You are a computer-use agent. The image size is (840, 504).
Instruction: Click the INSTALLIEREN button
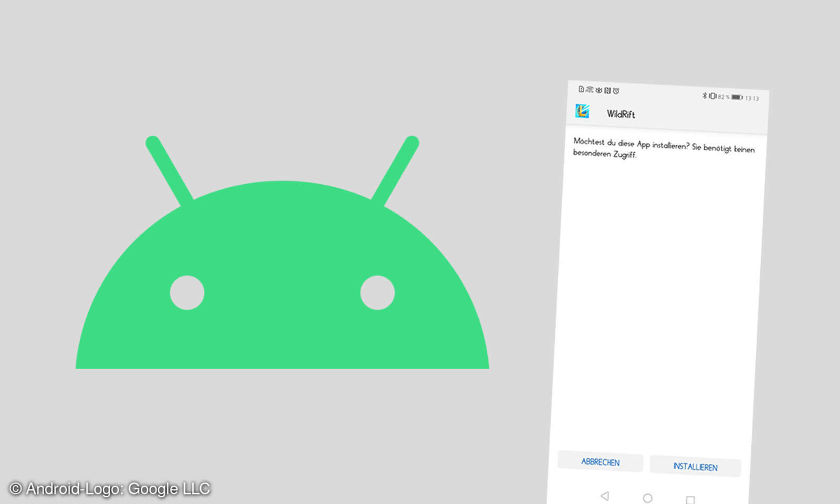[x=696, y=466]
